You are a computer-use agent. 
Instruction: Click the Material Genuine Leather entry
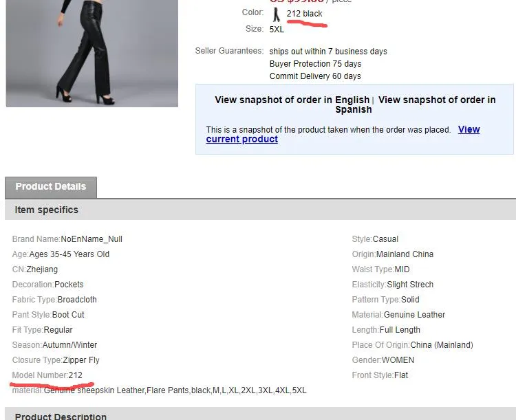(x=398, y=315)
